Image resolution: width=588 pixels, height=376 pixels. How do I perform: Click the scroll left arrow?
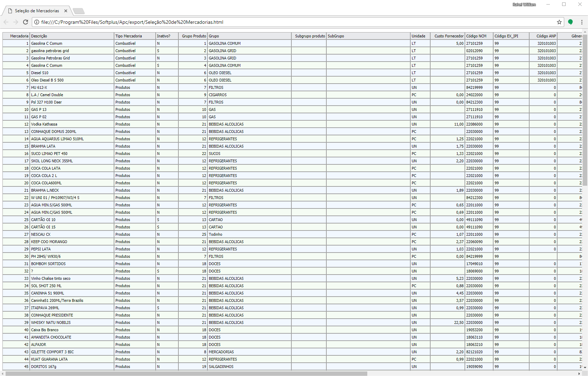(3, 374)
